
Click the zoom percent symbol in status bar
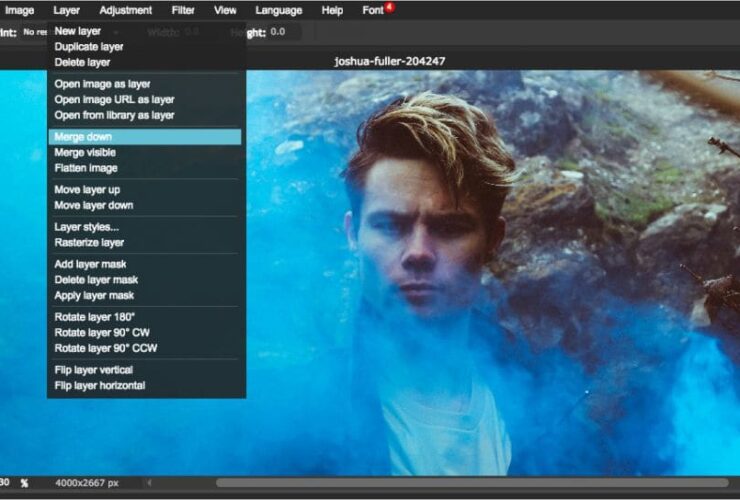click(x=24, y=483)
